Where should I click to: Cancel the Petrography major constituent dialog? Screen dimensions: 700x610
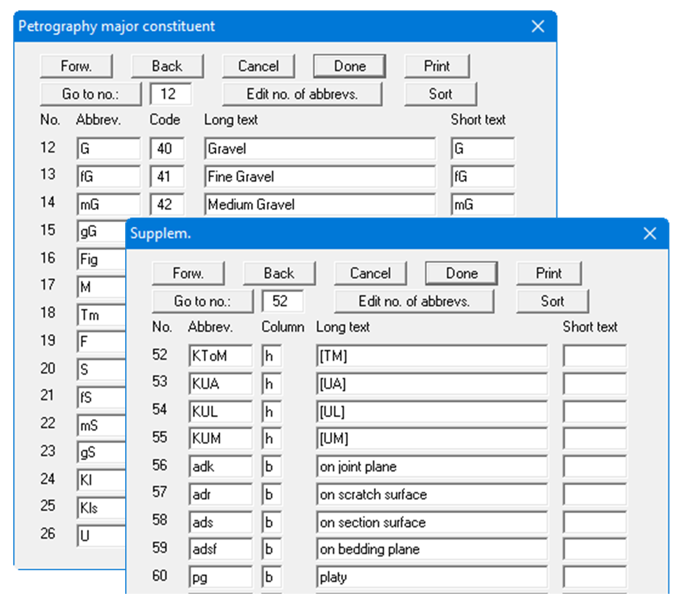[x=258, y=66]
